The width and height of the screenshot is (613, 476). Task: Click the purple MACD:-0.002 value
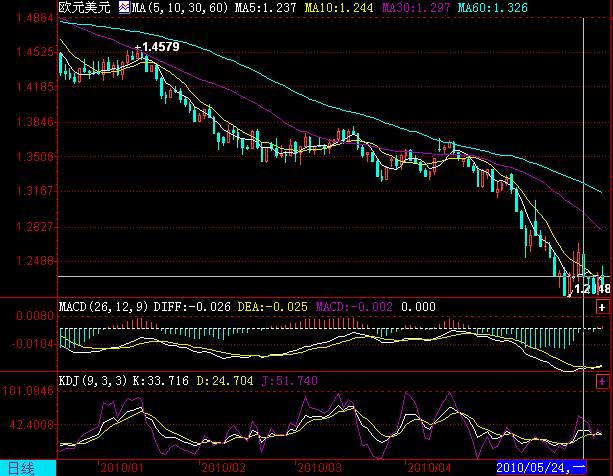[354, 307]
